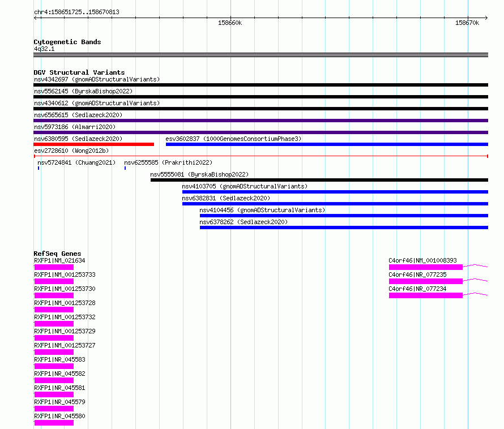Open gene RXFP1|NM_001253727
Screen dimensions: 504x429
click(65, 345)
